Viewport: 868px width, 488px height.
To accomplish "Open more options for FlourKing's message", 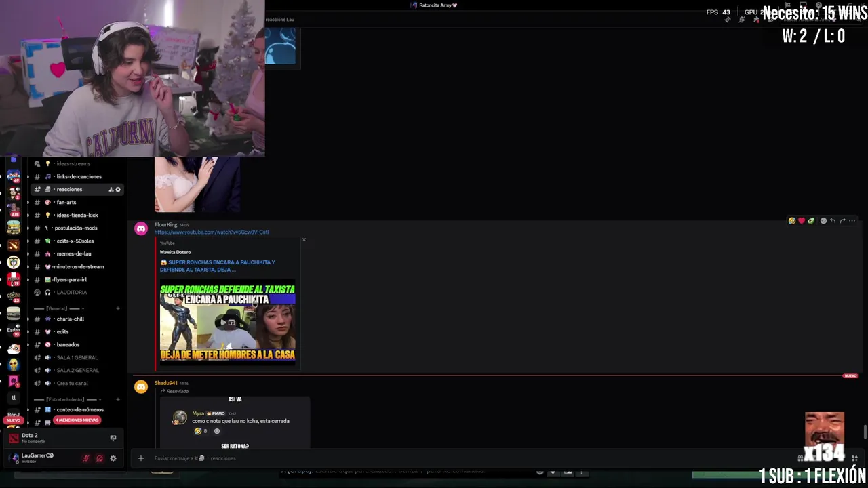I will click(x=852, y=221).
